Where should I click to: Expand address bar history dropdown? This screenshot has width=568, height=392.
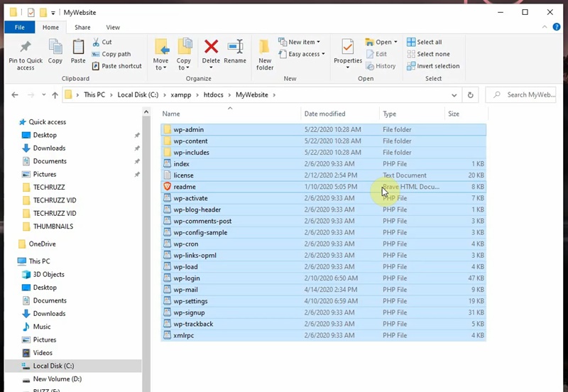[x=454, y=95]
